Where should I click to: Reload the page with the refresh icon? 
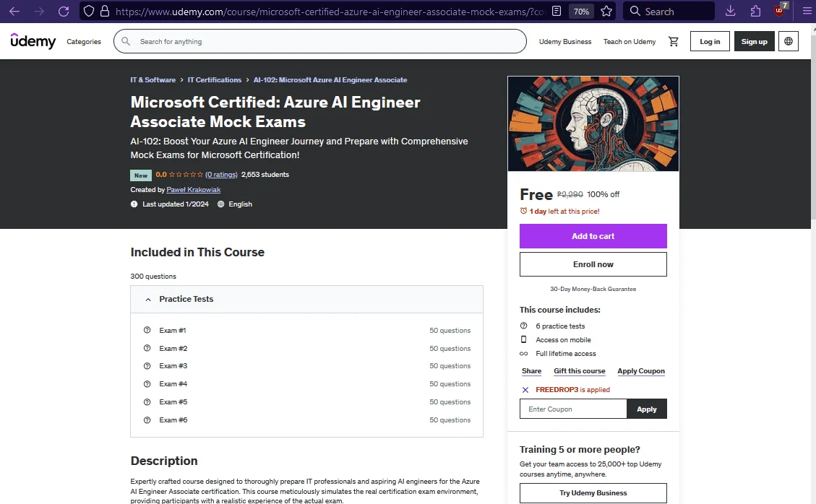64,11
